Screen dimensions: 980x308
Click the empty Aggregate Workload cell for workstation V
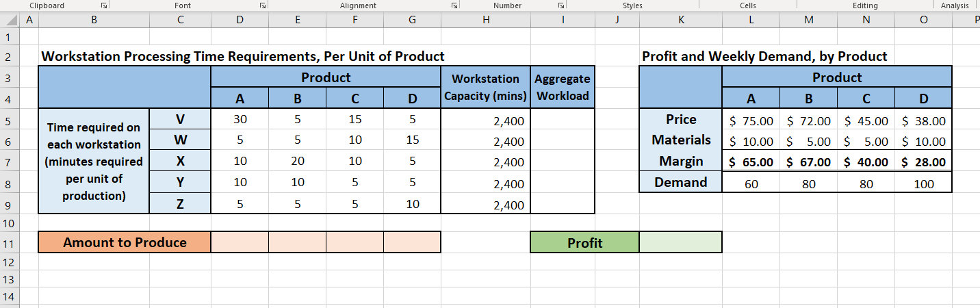click(x=563, y=120)
